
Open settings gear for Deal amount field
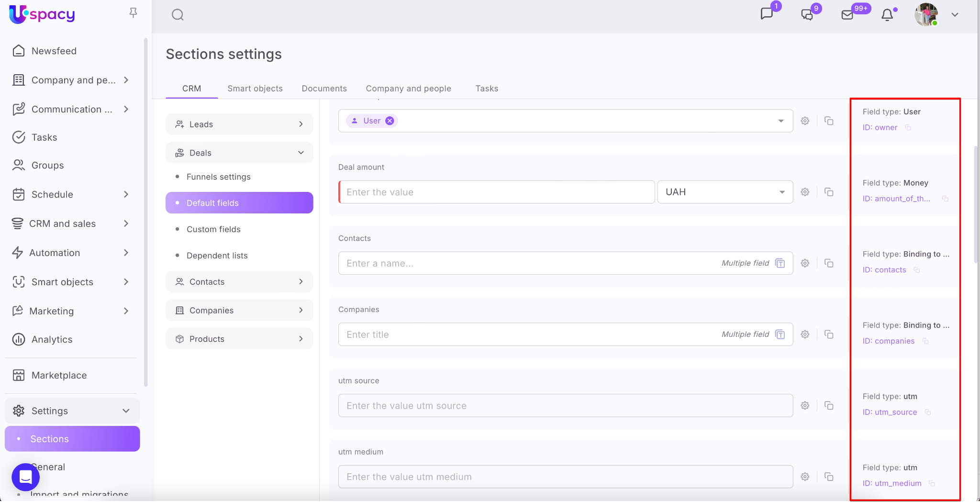point(805,192)
